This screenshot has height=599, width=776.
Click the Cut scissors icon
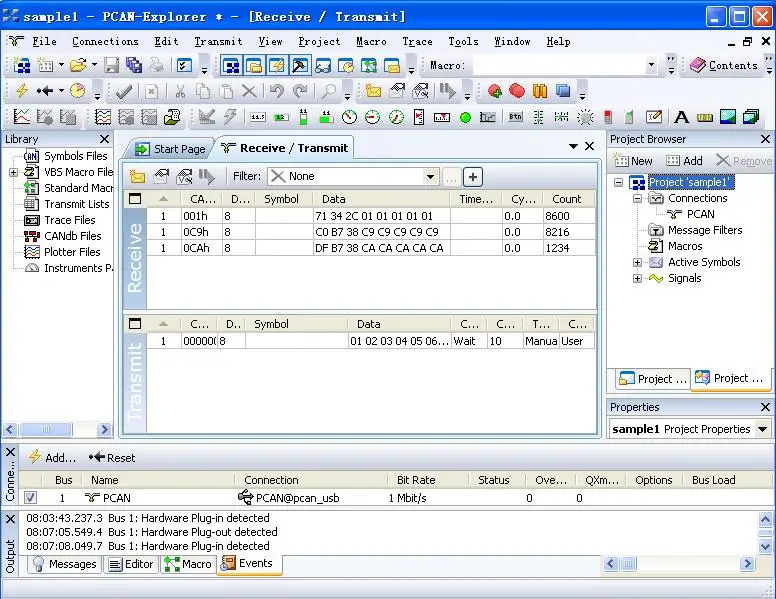(180, 91)
